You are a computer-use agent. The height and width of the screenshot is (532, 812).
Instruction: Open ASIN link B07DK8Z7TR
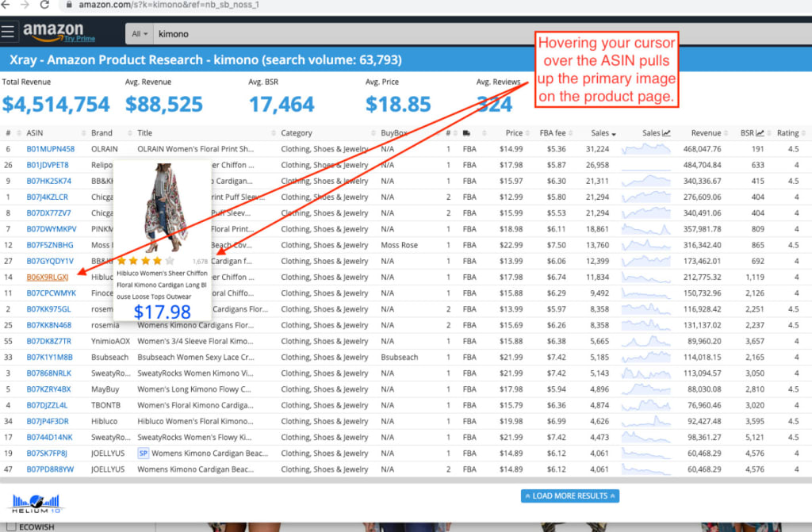(x=48, y=342)
